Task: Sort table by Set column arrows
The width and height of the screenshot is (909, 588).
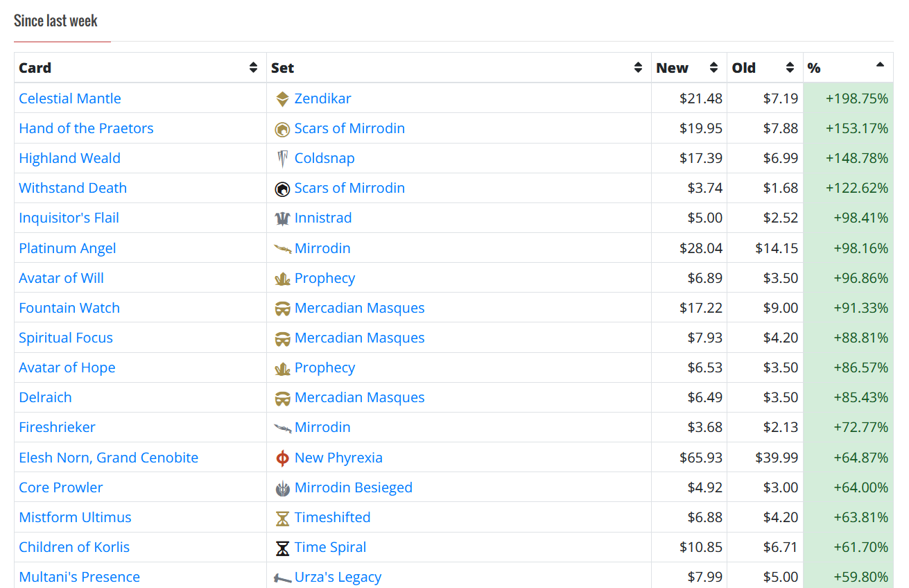Action: (638, 68)
